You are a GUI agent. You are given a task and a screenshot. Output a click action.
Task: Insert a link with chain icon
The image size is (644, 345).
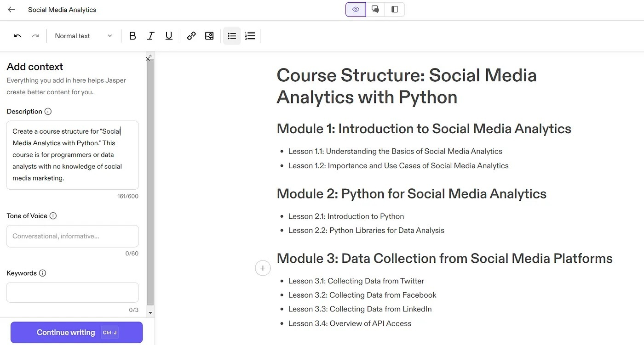coord(191,36)
